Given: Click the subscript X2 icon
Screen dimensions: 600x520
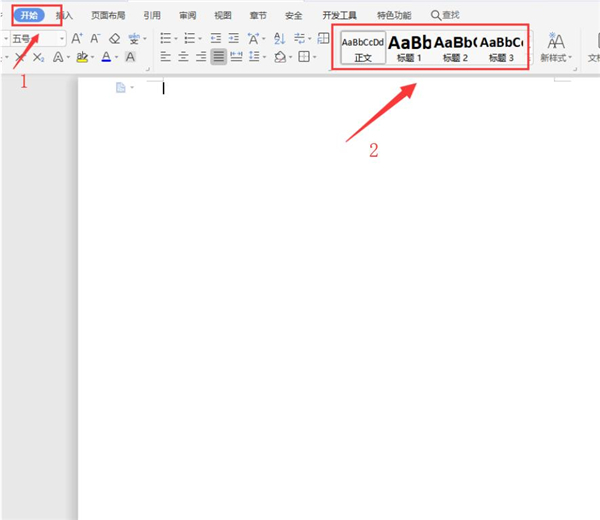Looking at the screenshot, I should coord(38,57).
